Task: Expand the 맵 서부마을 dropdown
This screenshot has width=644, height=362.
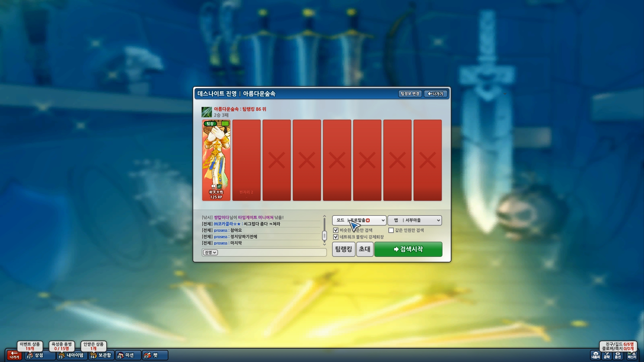Action: (x=415, y=220)
